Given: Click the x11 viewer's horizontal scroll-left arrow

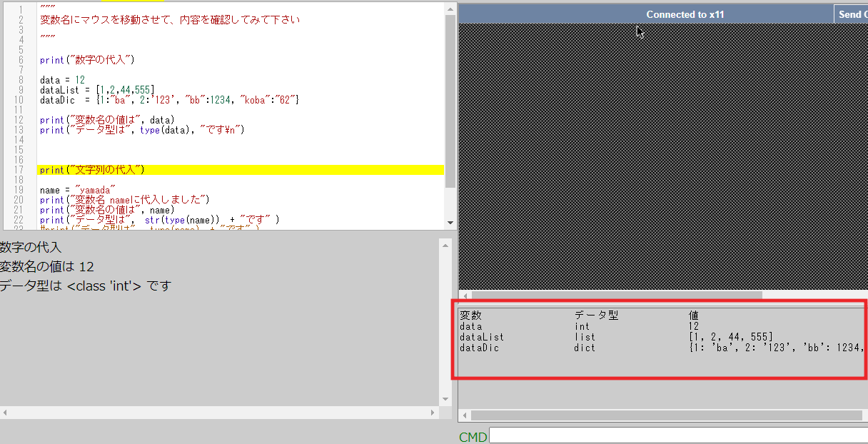Looking at the screenshot, I should (x=465, y=295).
